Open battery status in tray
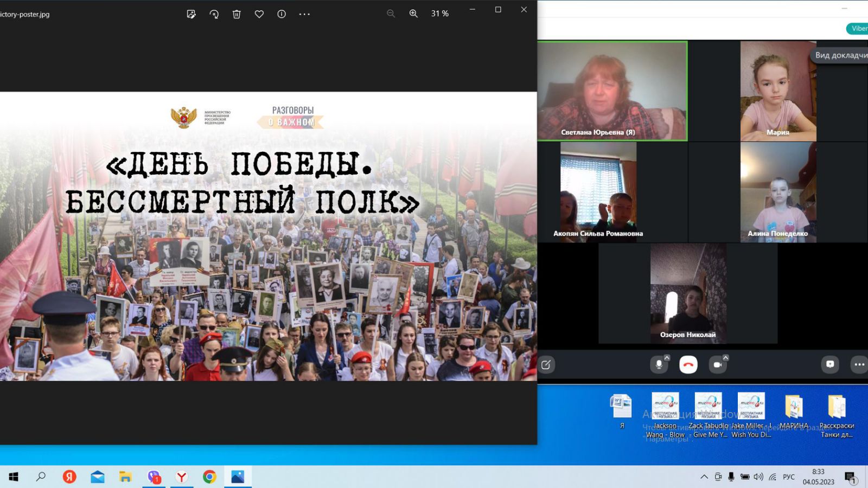Screen dimensions: 868x488 tap(745, 477)
